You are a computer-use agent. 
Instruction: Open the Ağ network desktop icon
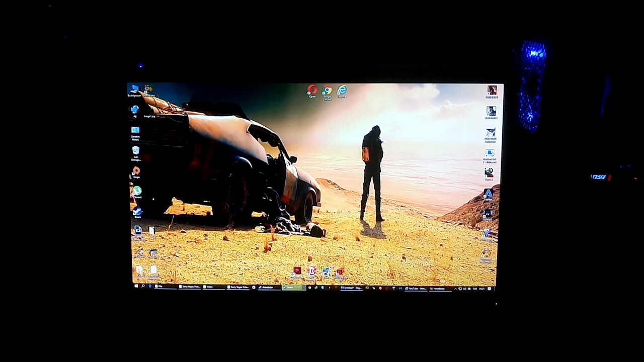(134, 111)
